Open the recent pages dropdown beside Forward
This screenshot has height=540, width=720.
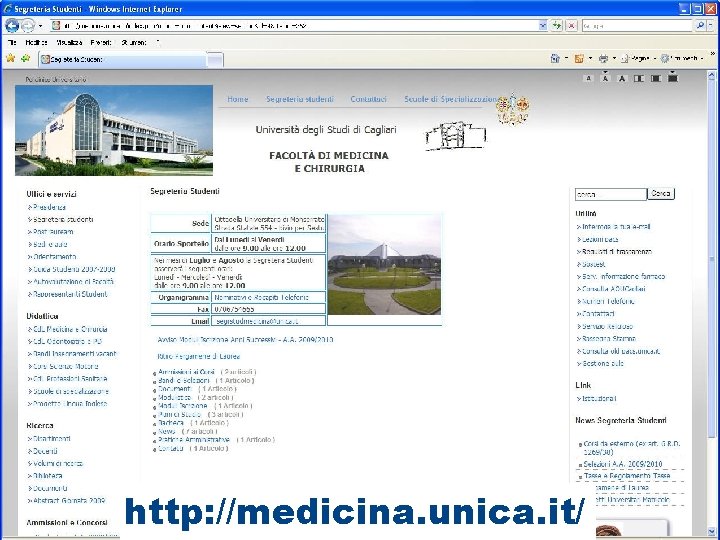(40, 26)
